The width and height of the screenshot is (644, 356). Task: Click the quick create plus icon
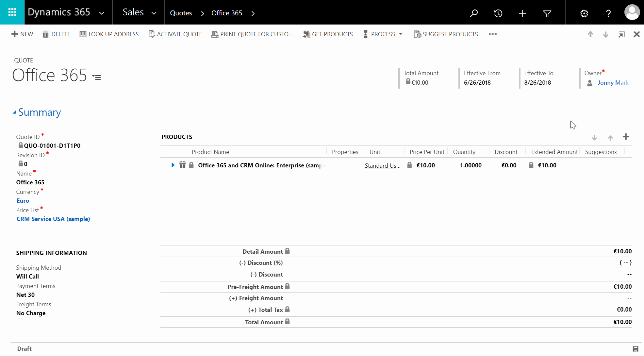pyautogui.click(x=522, y=13)
